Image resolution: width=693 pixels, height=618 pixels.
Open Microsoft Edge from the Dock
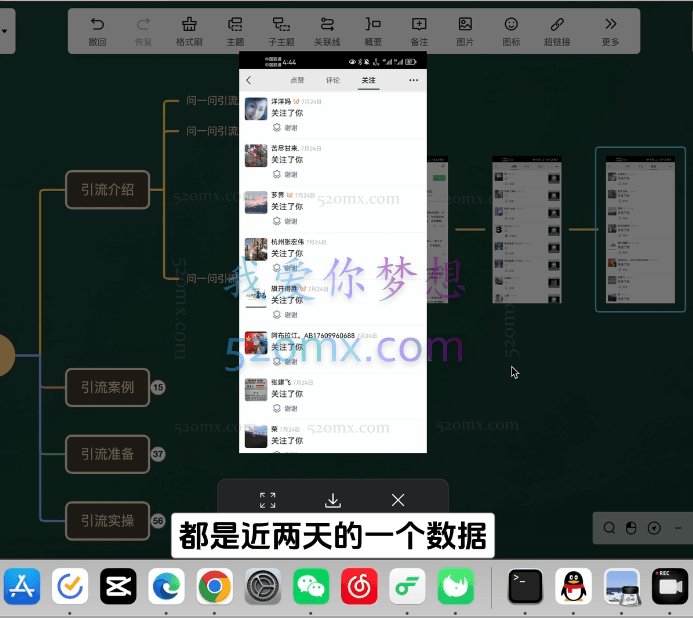[x=166, y=586]
